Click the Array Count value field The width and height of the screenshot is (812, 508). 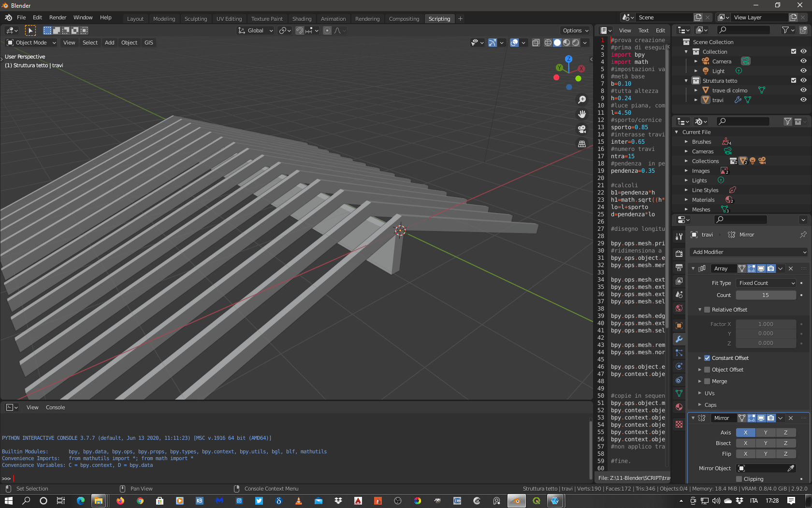pyautogui.click(x=766, y=295)
